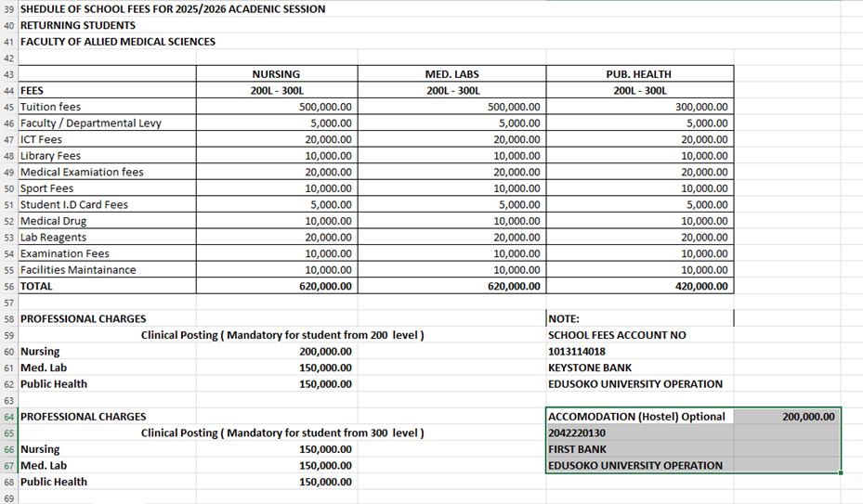This screenshot has height=504, width=863.
Task: Click the fill handle of the selected range
Action: pyautogui.click(x=841, y=473)
